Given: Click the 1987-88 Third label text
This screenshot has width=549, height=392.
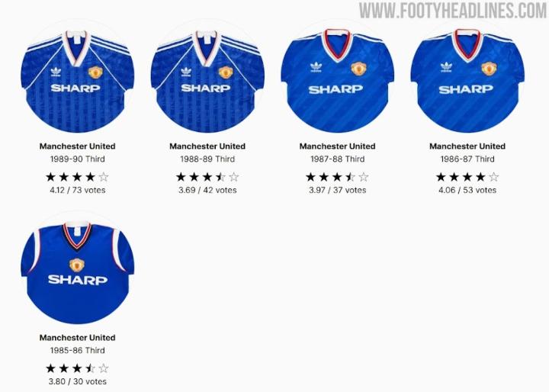Looking at the screenshot, I should [338, 159].
